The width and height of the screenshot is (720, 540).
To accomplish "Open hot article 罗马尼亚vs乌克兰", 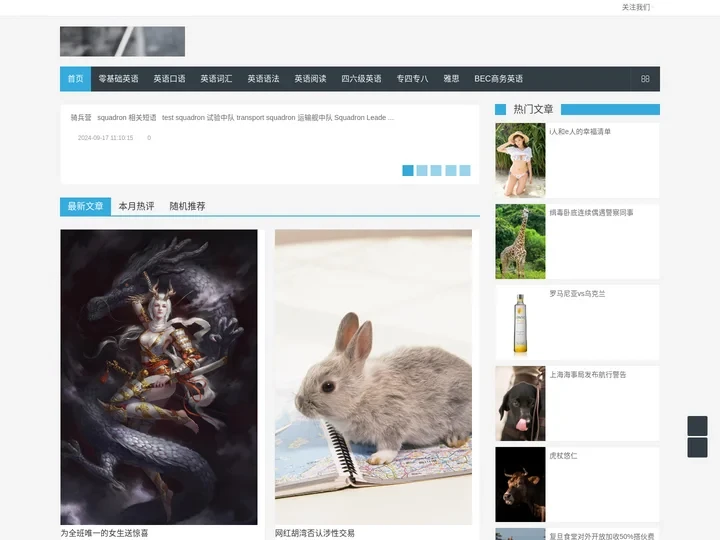I will click(577, 294).
